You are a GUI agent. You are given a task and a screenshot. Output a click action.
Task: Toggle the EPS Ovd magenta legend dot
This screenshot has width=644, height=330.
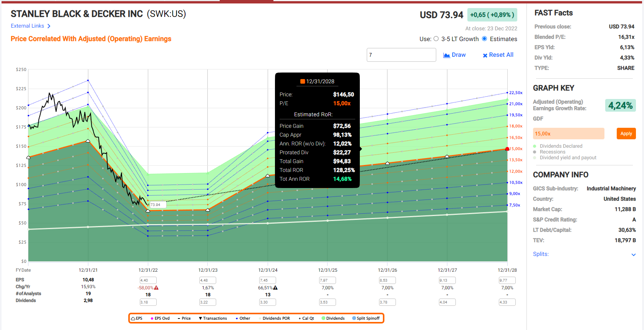pyautogui.click(x=152, y=318)
